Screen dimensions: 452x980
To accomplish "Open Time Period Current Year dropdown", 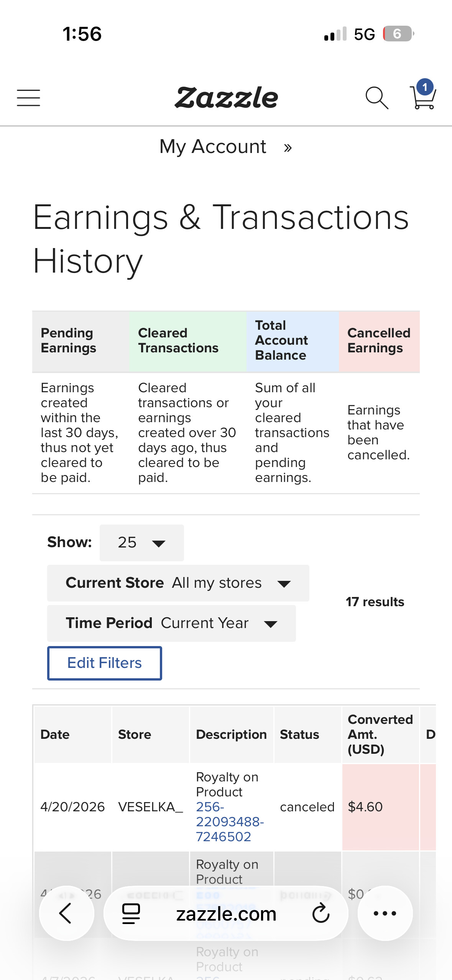I will coord(171,623).
